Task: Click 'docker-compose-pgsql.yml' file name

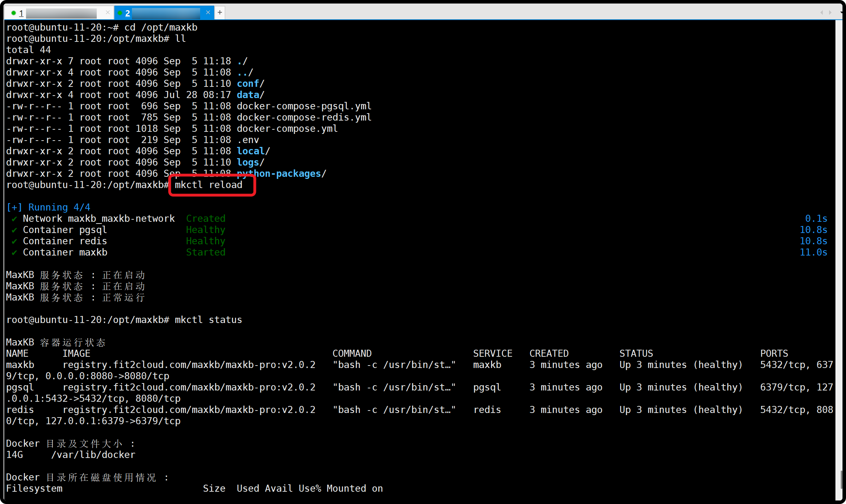Action: (304, 106)
